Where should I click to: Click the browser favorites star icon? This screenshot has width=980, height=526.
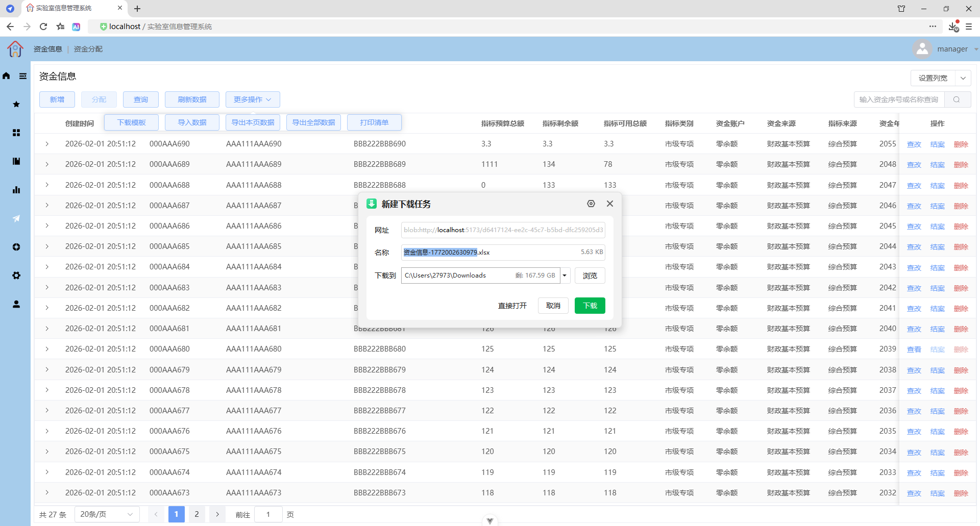pos(61,27)
